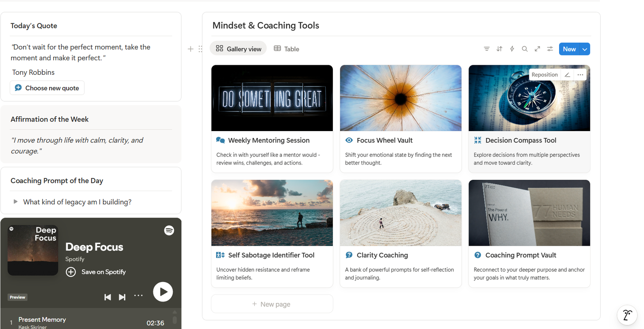Click the Spotify logo in player
Image resolution: width=644 pixels, height=329 pixels.
pos(169,230)
